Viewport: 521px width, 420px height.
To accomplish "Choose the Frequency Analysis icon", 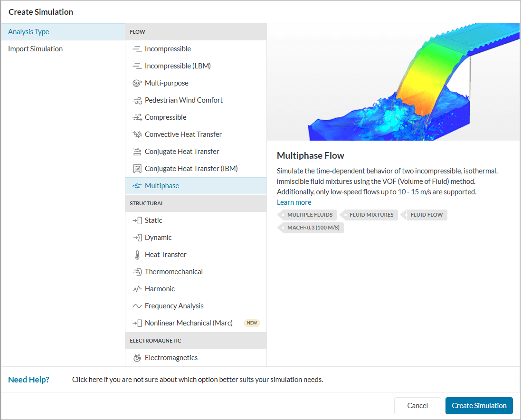I will coord(137,306).
